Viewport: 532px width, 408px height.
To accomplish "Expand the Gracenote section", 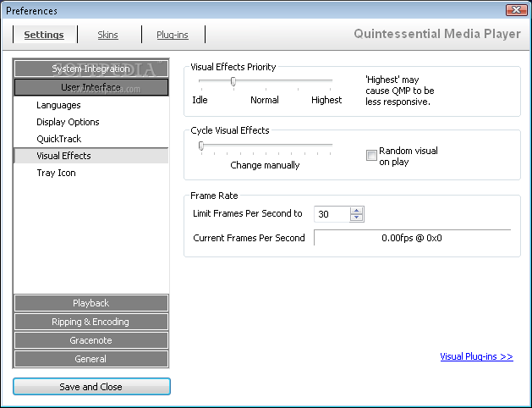I will 91,340.
